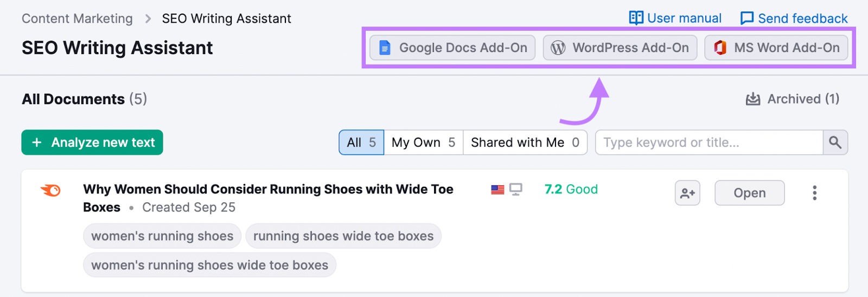The width and height of the screenshot is (868, 297).
Task: Click the magnifying glass search icon
Action: pos(835,143)
